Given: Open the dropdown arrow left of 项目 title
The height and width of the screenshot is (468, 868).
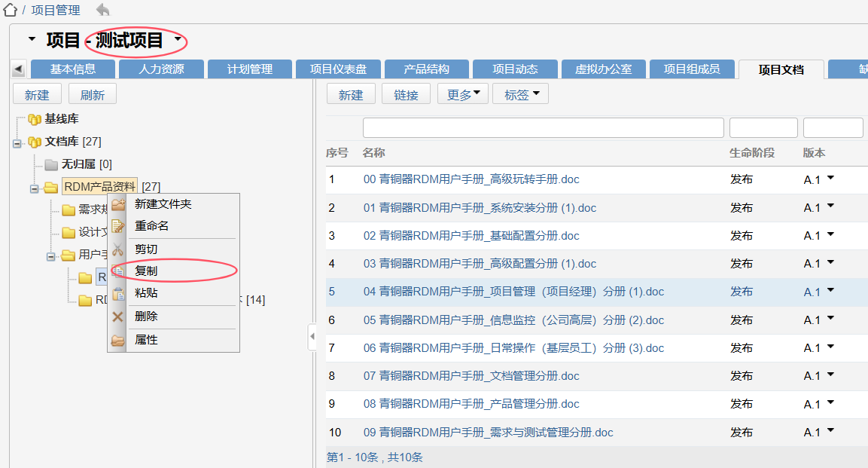Looking at the screenshot, I should [32, 38].
